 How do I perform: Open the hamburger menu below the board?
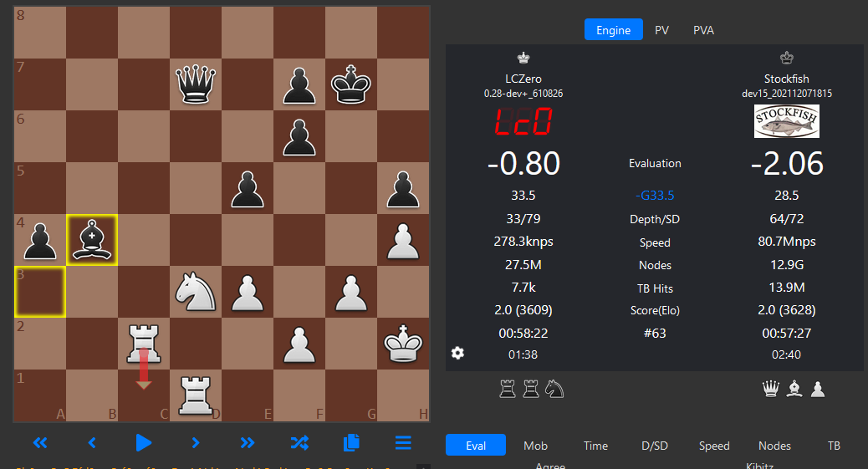pyautogui.click(x=403, y=443)
